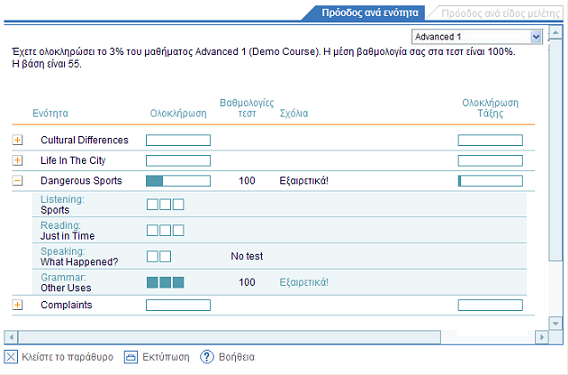
Task: Click the Dangerous Sports completion progress bar
Action: (x=178, y=181)
